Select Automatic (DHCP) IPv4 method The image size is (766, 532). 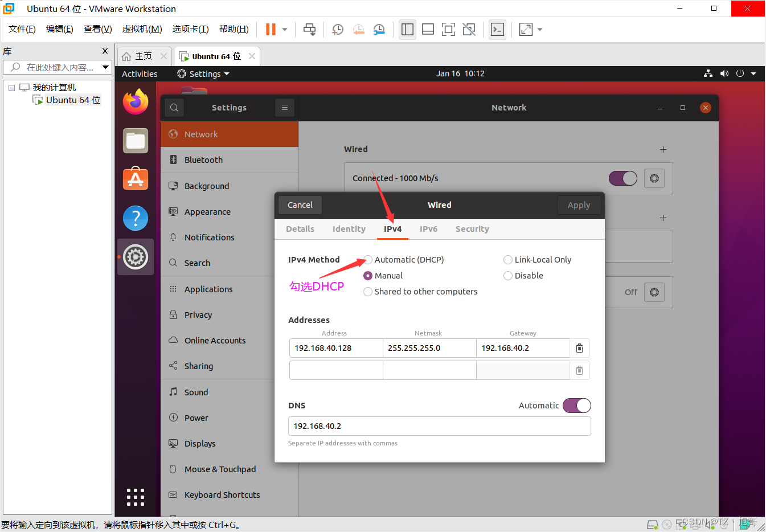(x=404, y=260)
